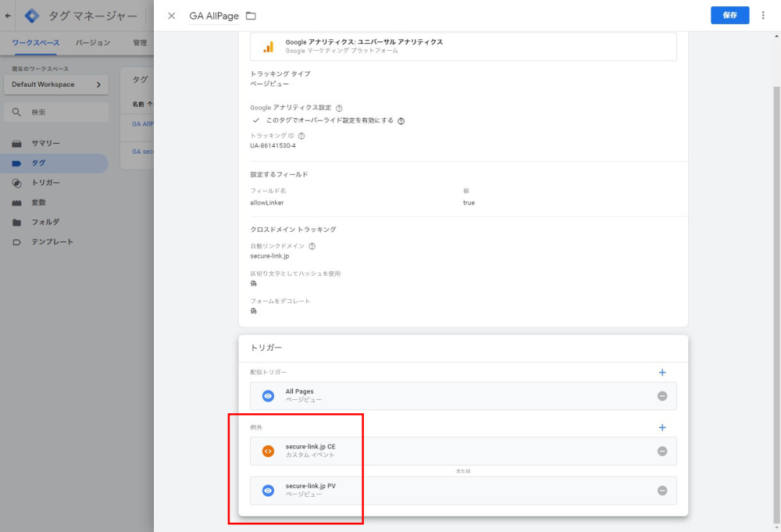Click the tag name GA AllPage title

pyautogui.click(x=213, y=16)
